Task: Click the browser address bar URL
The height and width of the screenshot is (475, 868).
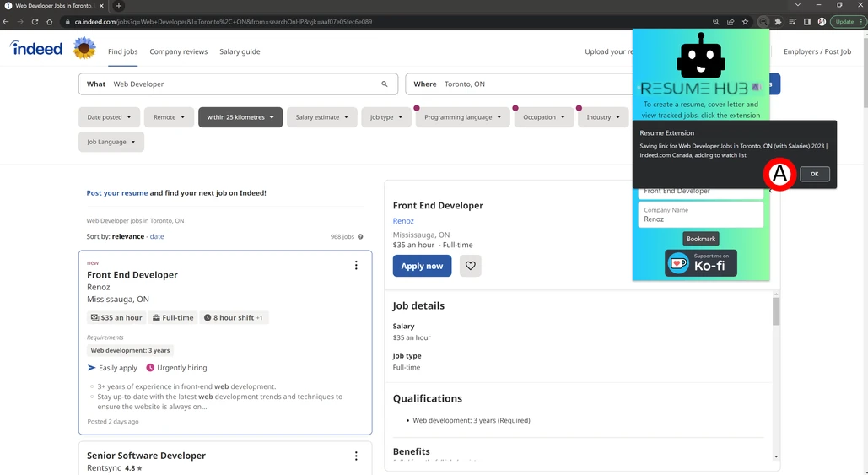Action: pyautogui.click(x=224, y=22)
